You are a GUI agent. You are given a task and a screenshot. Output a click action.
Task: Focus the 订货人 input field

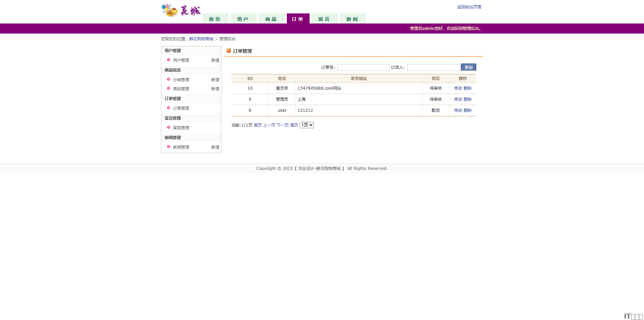433,67
